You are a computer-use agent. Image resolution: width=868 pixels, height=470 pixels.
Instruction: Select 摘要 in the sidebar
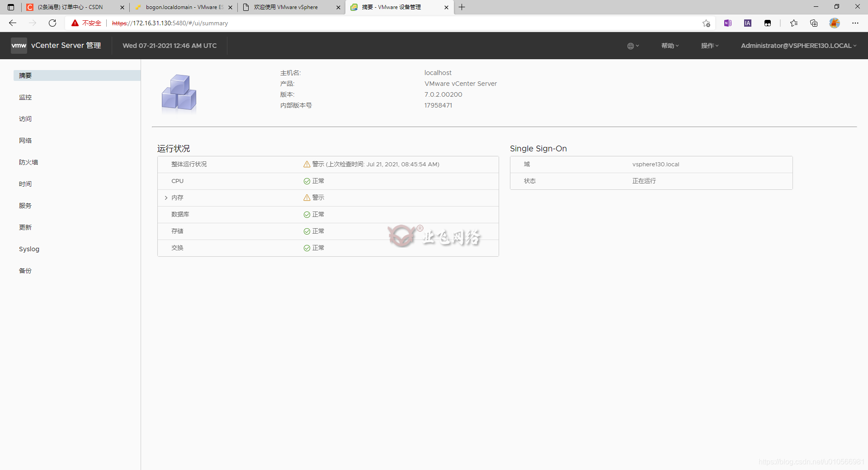coord(77,75)
